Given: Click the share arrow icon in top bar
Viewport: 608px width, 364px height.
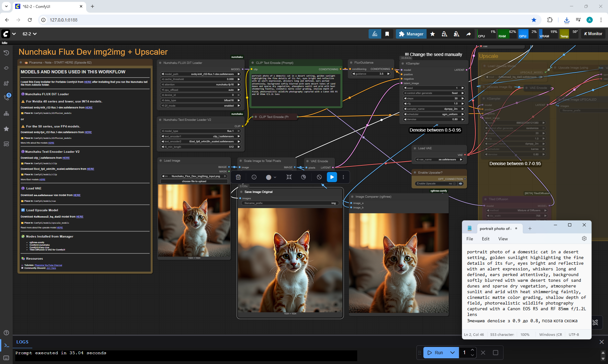Looking at the screenshot, I should pos(468,34).
